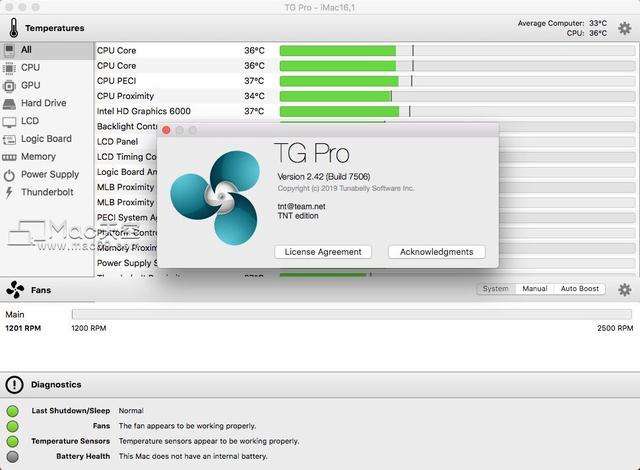
Task: Open the Acknowledgments button
Action: [437, 252]
